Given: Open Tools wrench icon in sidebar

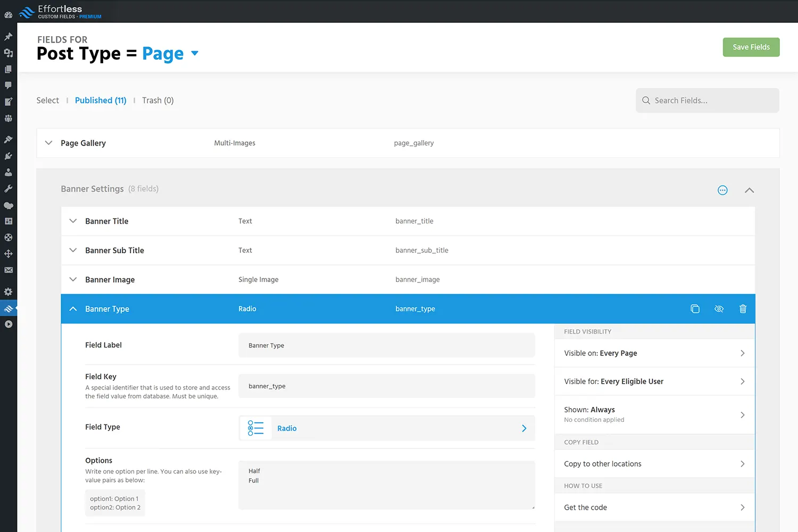Looking at the screenshot, I should 9,189.
